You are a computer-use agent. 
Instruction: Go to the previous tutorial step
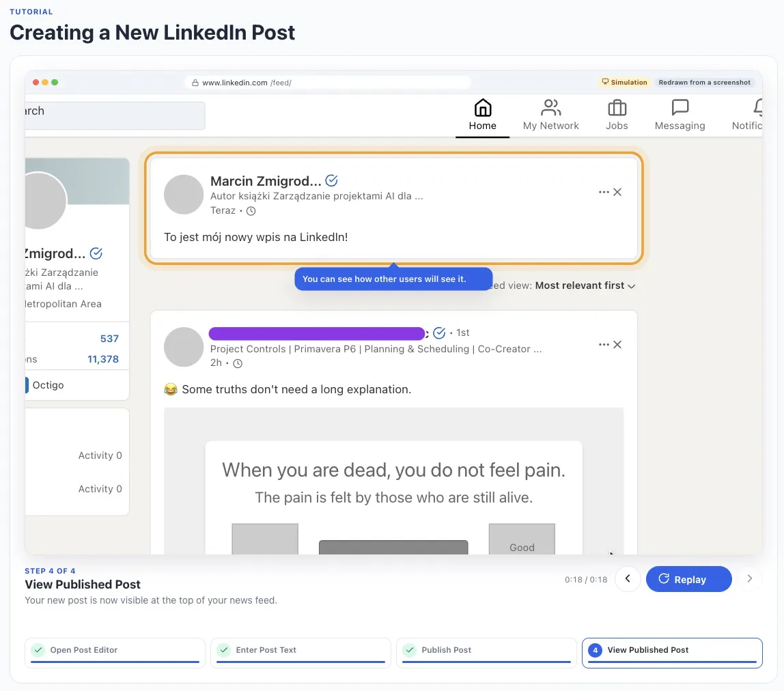(628, 579)
